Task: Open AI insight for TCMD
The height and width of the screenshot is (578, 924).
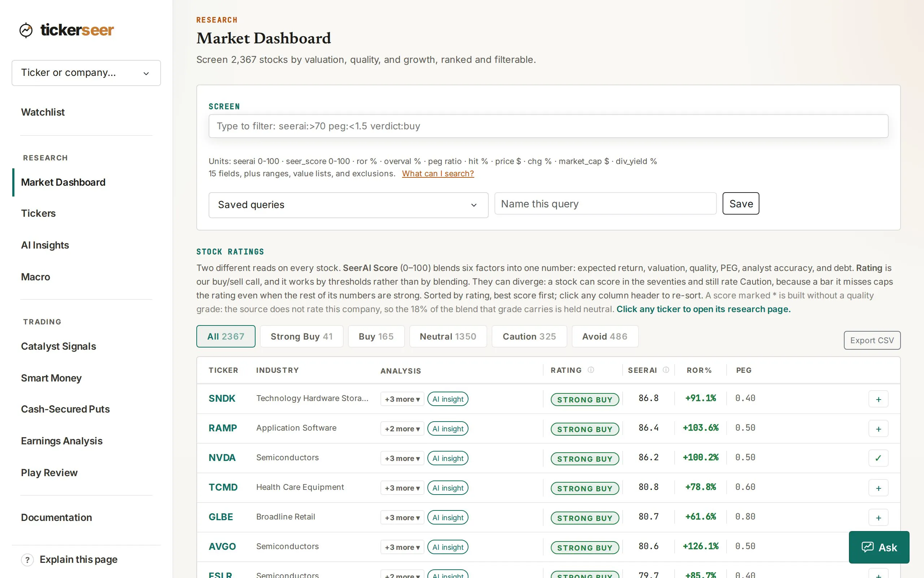Action: pyautogui.click(x=448, y=488)
